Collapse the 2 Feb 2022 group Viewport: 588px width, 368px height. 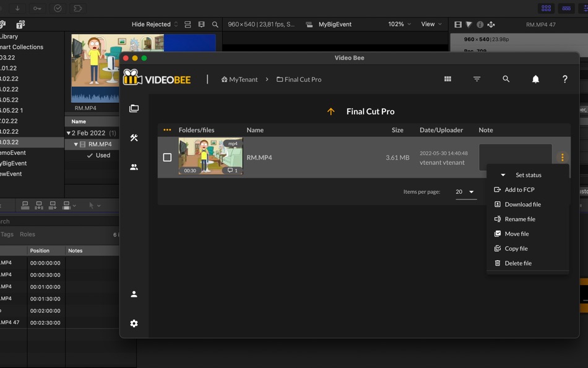coord(68,132)
